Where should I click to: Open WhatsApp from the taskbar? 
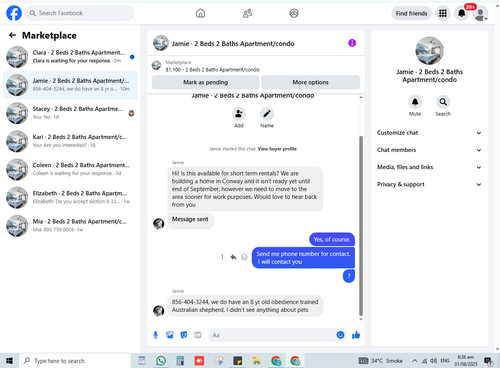tap(161, 361)
